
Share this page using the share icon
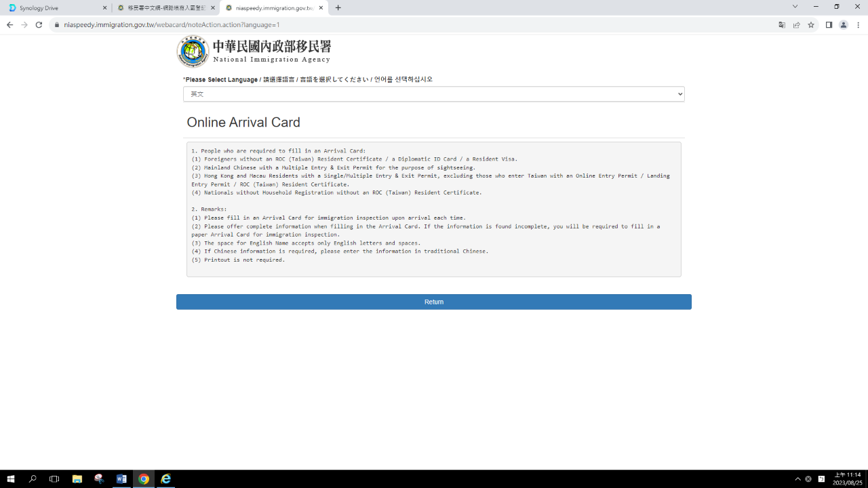[797, 25]
